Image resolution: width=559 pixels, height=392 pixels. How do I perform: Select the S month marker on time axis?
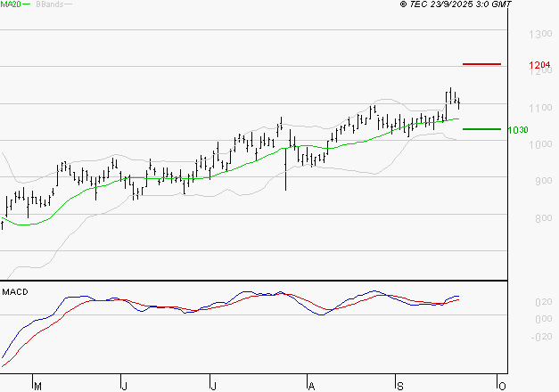click(400, 386)
